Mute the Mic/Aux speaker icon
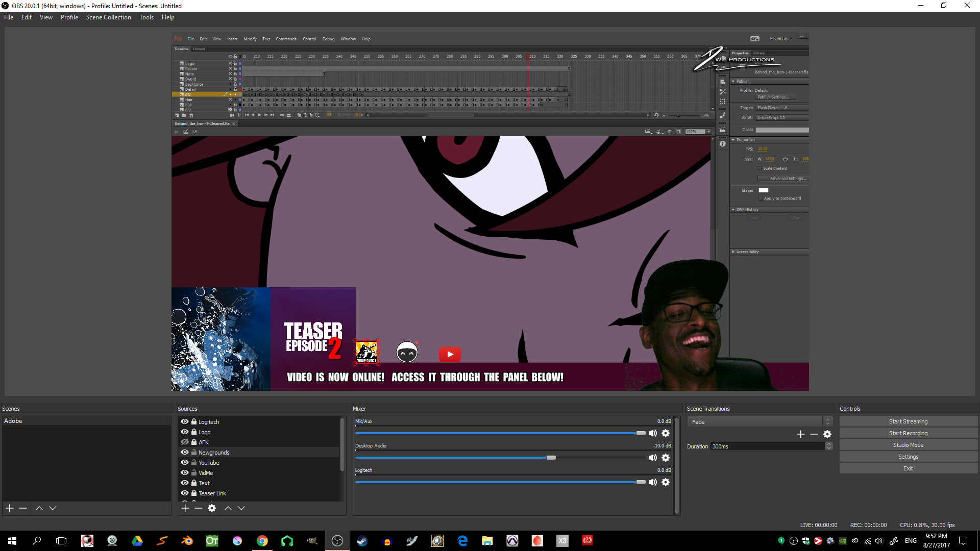The height and width of the screenshot is (551, 980). point(653,433)
